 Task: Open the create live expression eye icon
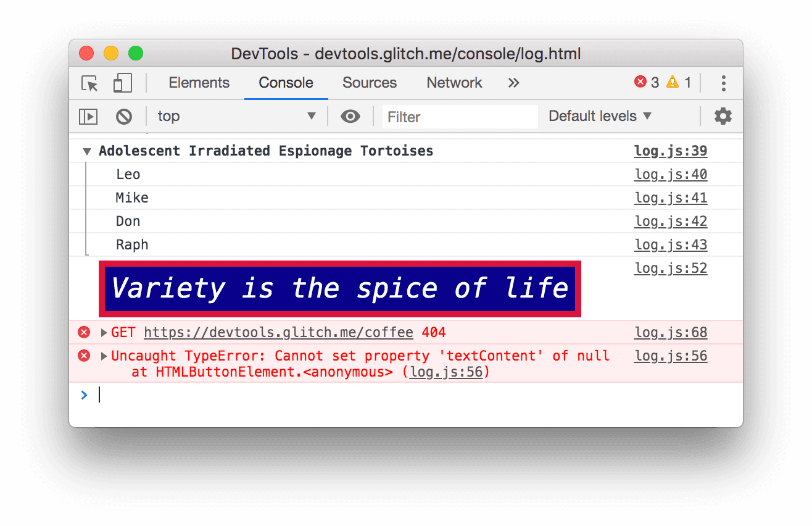(350, 116)
